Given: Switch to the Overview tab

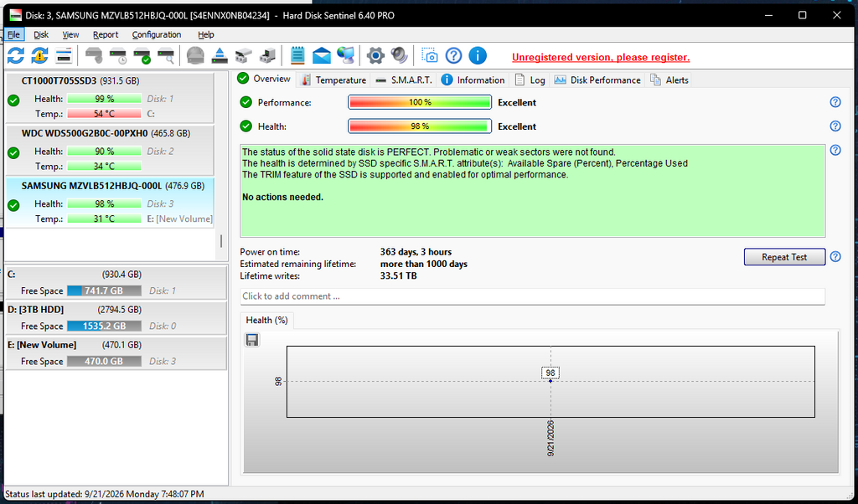Looking at the screenshot, I should point(264,79).
